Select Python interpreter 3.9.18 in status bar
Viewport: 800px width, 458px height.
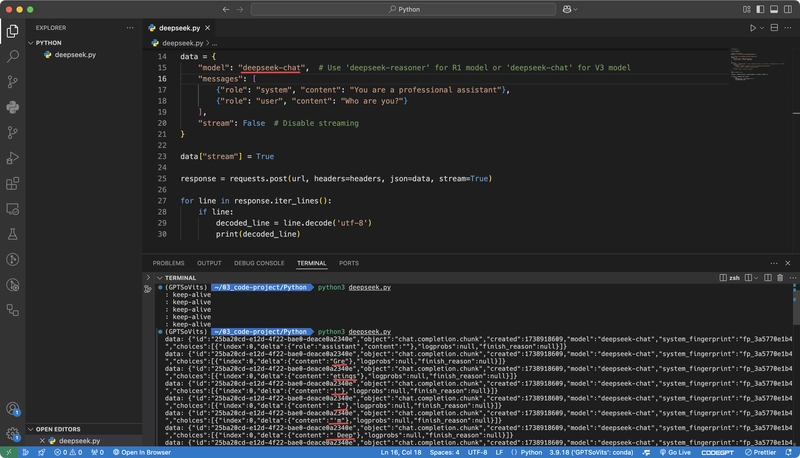pos(591,452)
